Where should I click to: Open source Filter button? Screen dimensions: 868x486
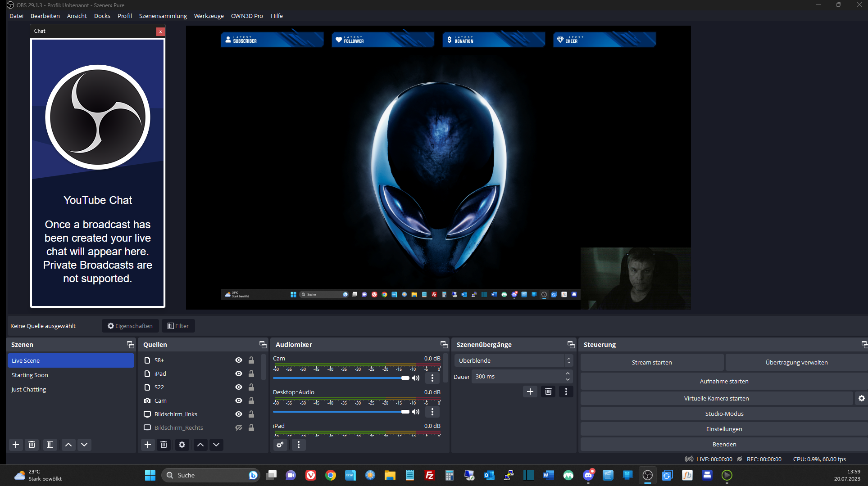[x=178, y=326]
